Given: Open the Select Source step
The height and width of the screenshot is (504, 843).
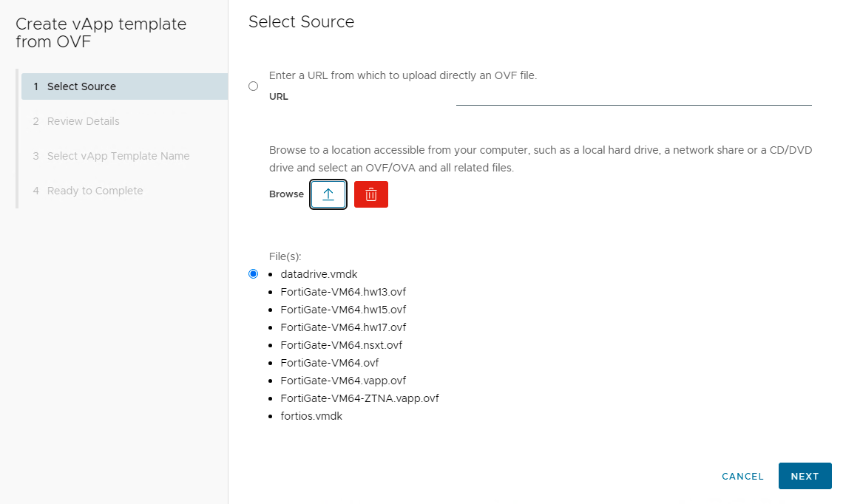Looking at the screenshot, I should pyautogui.click(x=125, y=86).
